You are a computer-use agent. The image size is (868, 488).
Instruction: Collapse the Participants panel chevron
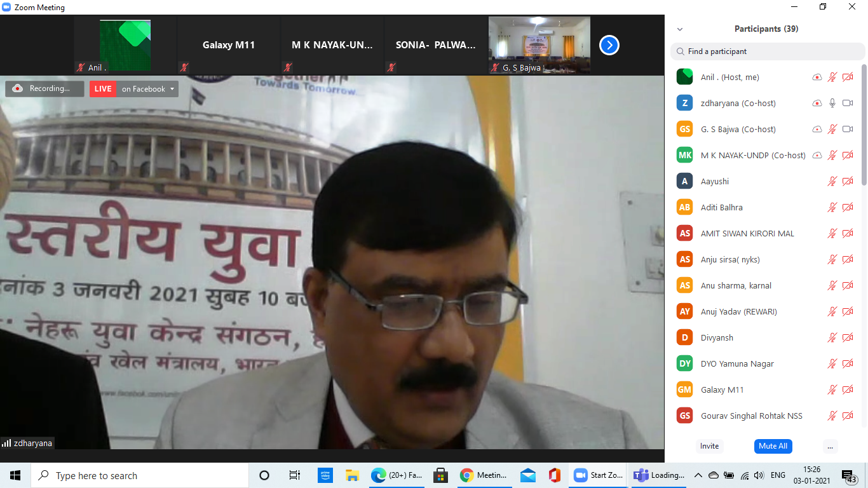680,29
